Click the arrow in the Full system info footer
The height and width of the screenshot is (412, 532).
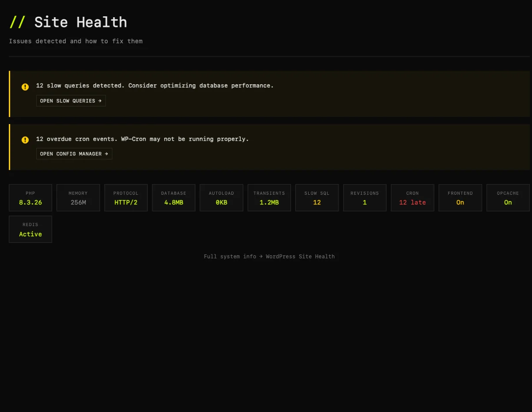(x=260, y=256)
